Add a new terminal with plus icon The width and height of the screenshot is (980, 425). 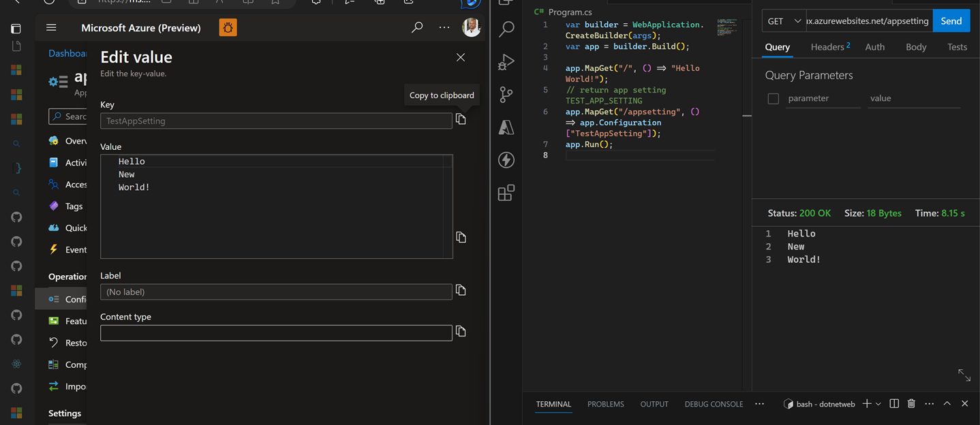[867, 404]
